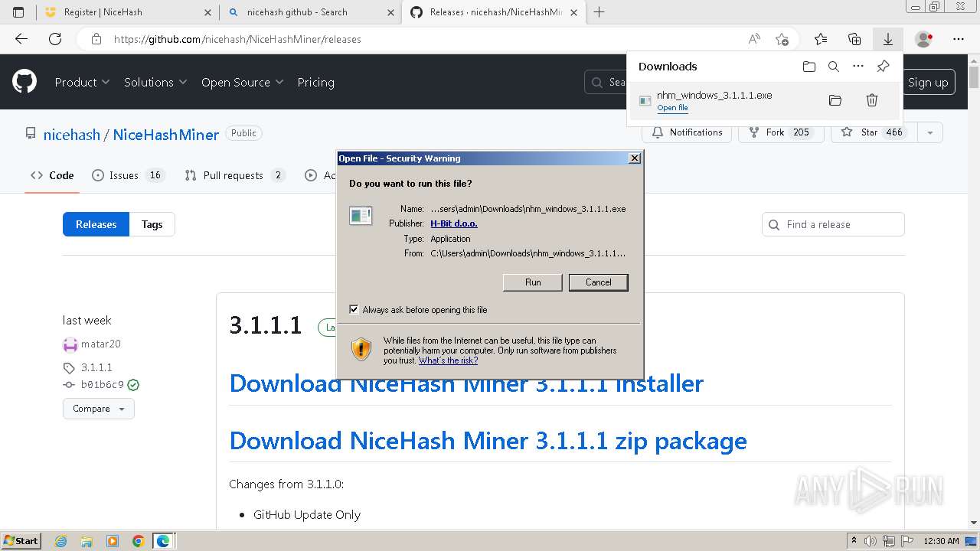Fork the repository button
980x551 pixels.
point(780,132)
